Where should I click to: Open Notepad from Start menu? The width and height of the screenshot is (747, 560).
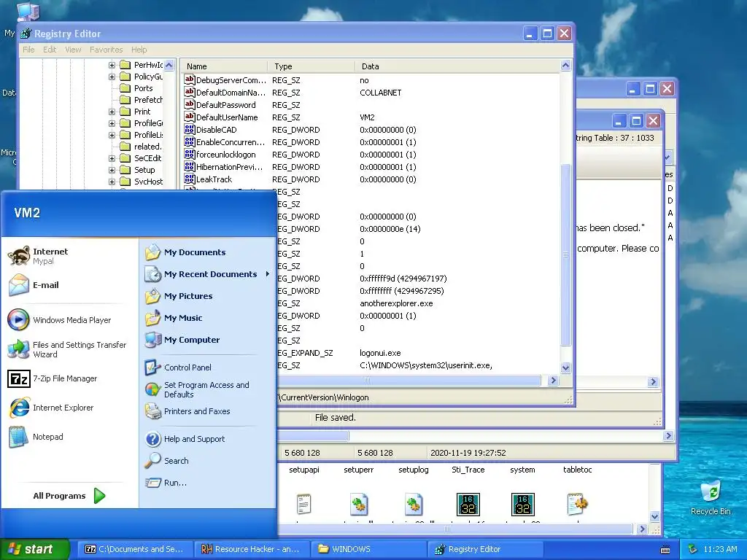click(x=18, y=437)
